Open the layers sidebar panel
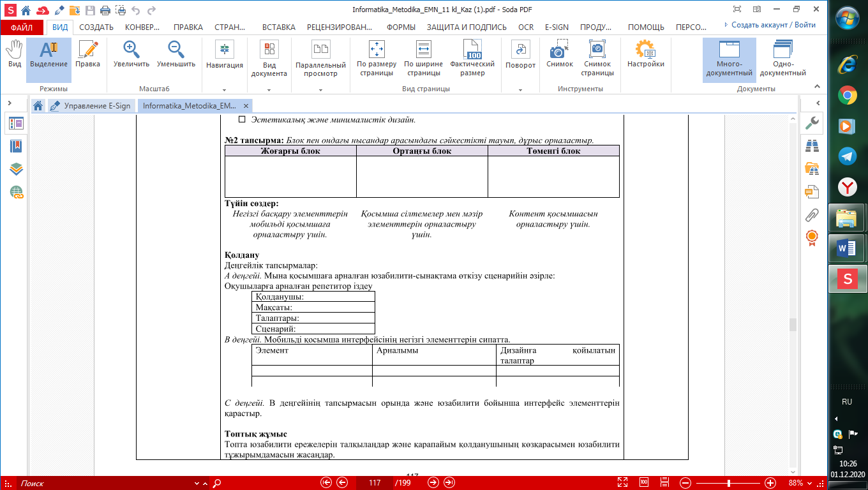The image size is (868, 490). click(16, 168)
